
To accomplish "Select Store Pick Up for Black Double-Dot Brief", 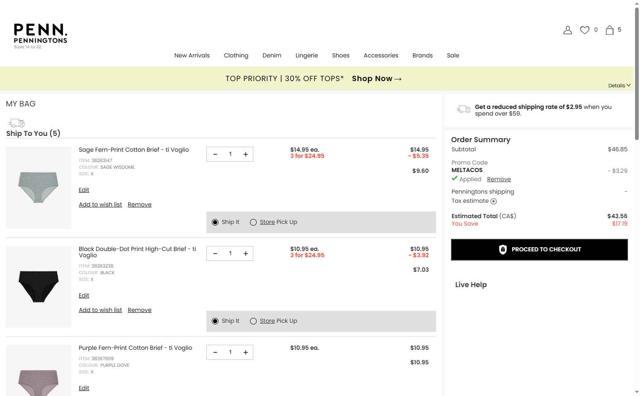I will (253, 321).
